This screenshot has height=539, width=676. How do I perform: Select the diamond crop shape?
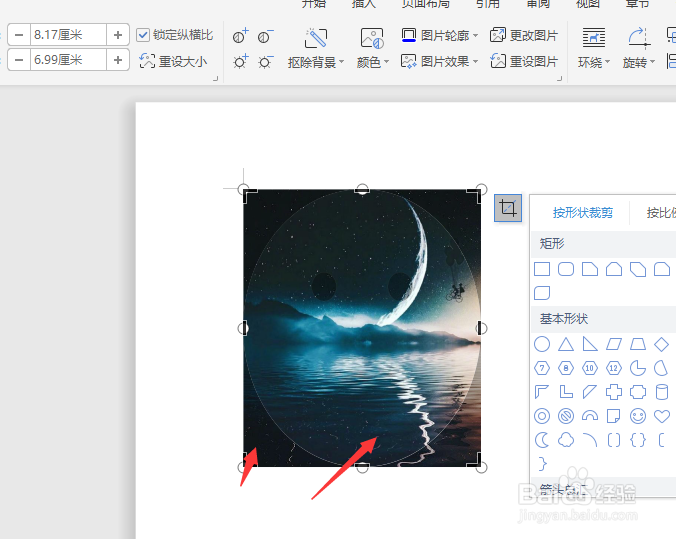(x=661, y=344)
